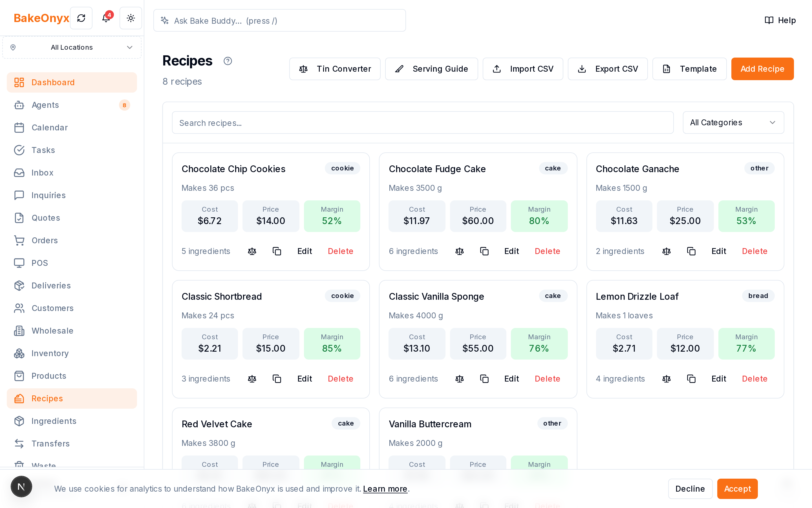This screenshot has height=508, width=812.
Task: Open the Serving Guide
Action: (x=431, y=69)
